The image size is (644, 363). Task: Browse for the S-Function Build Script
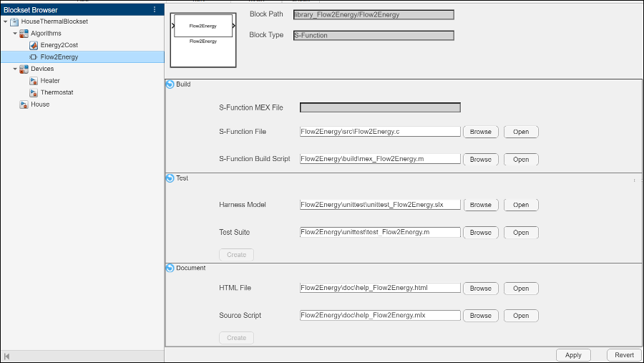click(x=481, y=159)
